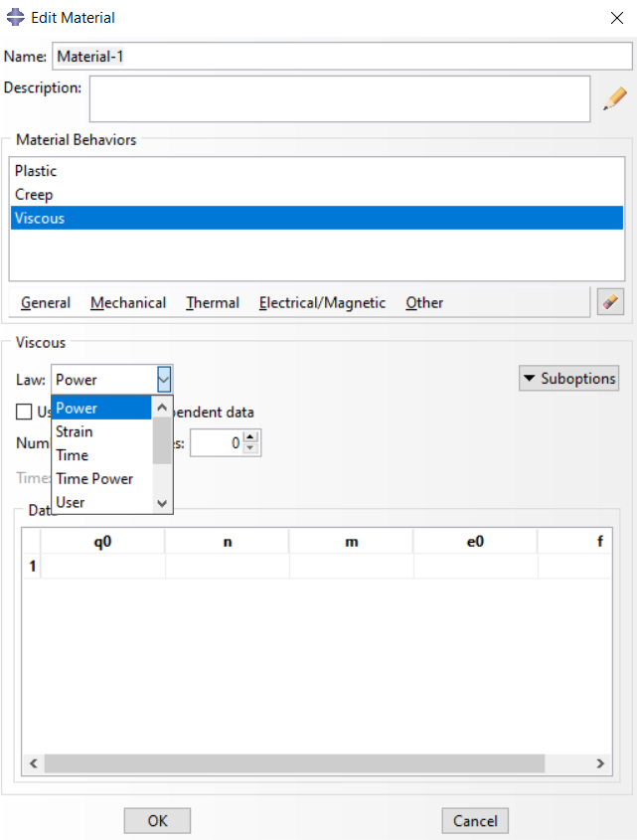
Task: Click the m column header
Action: point(352,542)
